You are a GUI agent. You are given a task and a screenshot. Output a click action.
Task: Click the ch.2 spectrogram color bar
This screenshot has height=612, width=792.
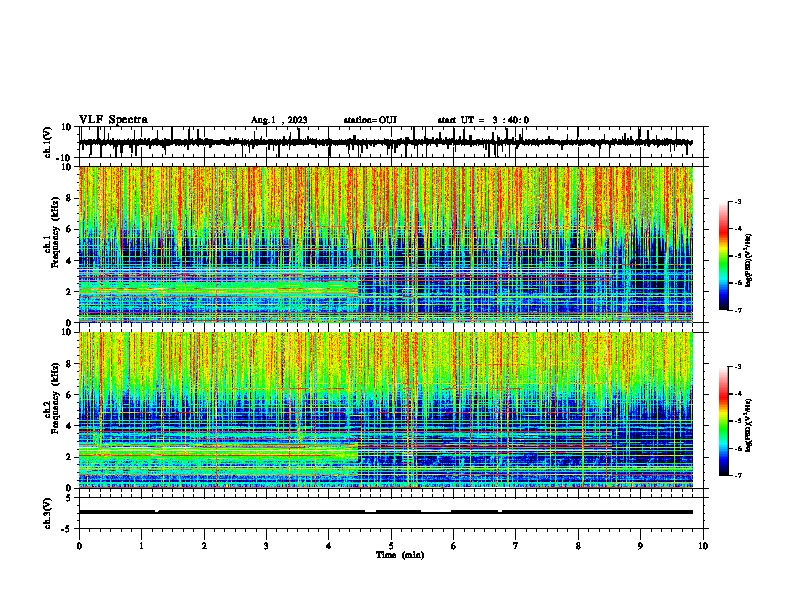[723, 421]
